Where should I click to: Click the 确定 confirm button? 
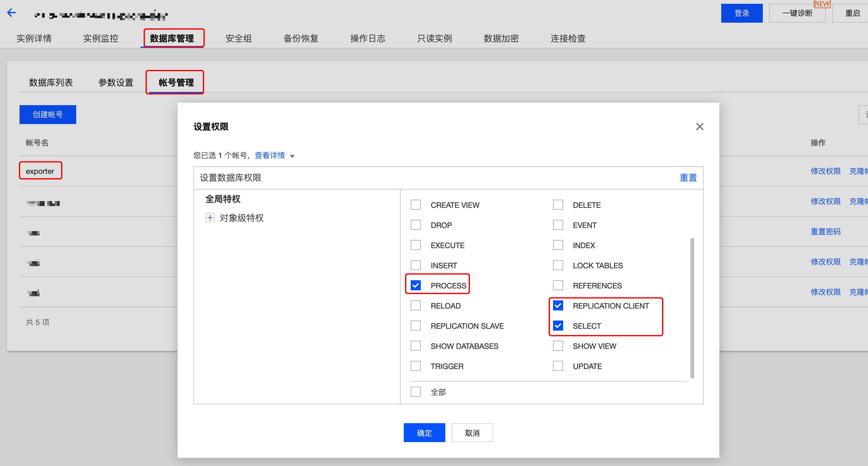point(424,433)
